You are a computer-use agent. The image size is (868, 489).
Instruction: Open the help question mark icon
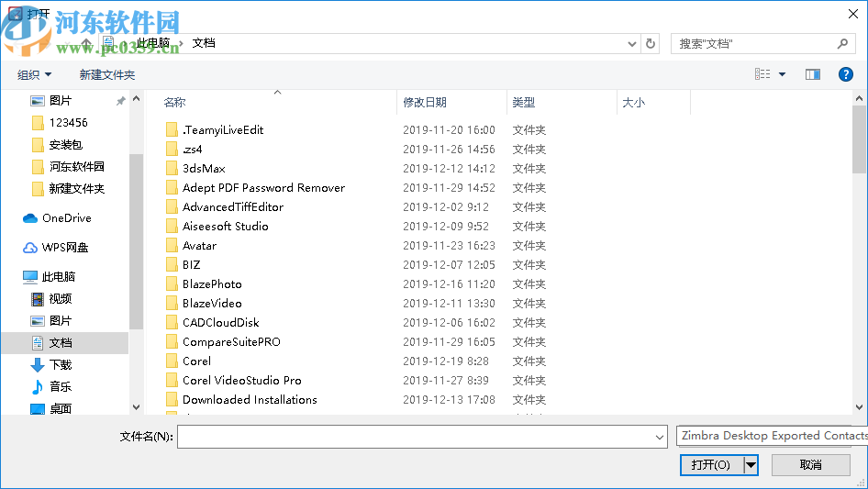pyautogui.click(x=845, y=74)
